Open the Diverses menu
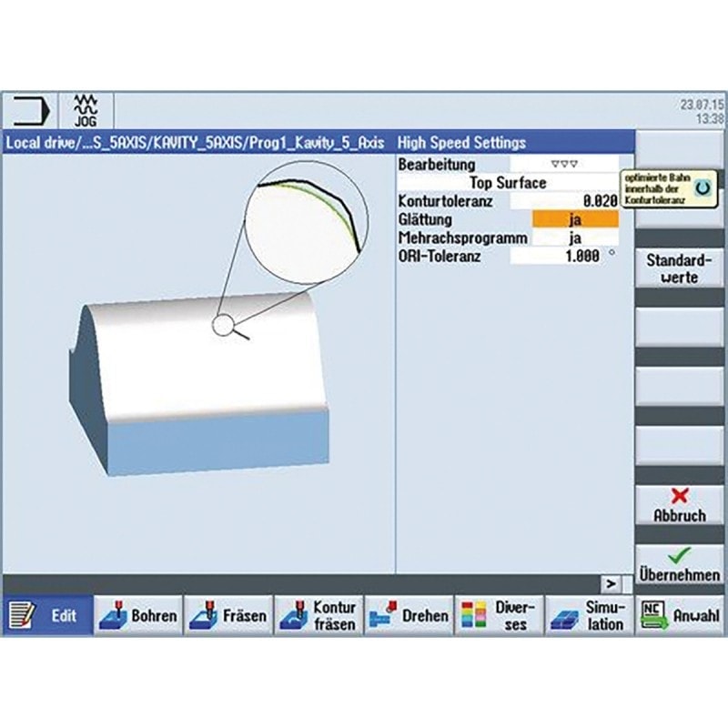Screen dimensions: 728x728 click(x=499, y=615)
